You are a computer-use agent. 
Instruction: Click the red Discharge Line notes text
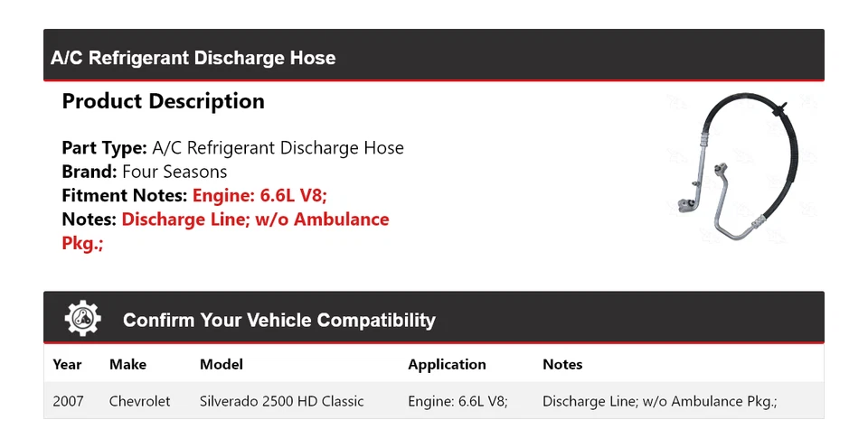[255, 219]
